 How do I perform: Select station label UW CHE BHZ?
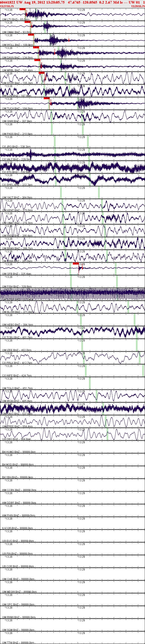pos(18,579)
